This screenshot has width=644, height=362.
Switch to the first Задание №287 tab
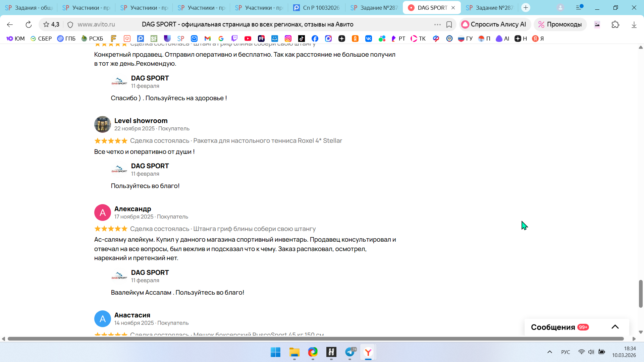pos(375,8)
